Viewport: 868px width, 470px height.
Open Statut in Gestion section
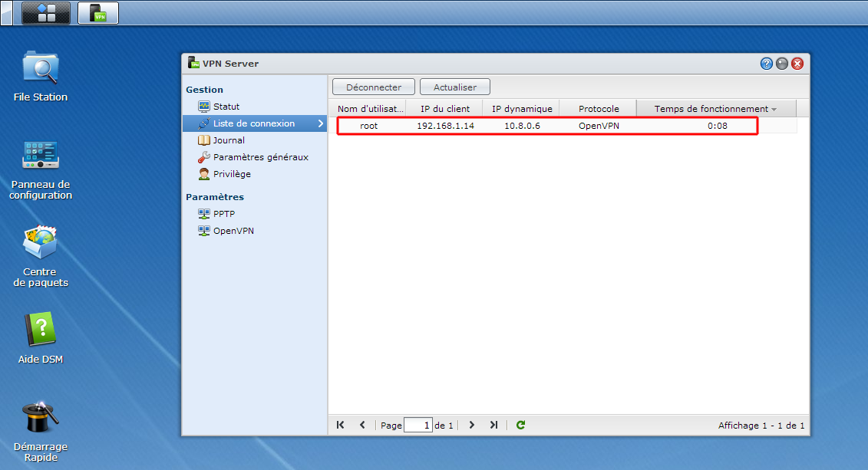click(x=255, y=106)
